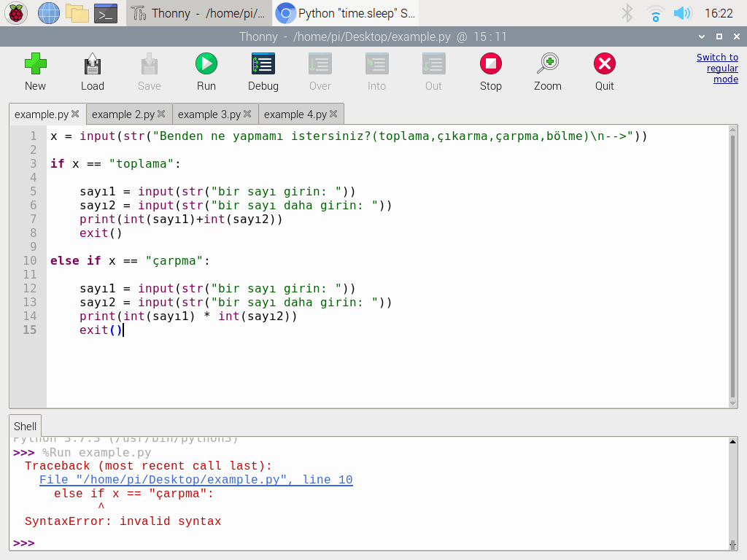Click the 'print(int(sayı1)+int(sayı2))' line

[181, 219]
